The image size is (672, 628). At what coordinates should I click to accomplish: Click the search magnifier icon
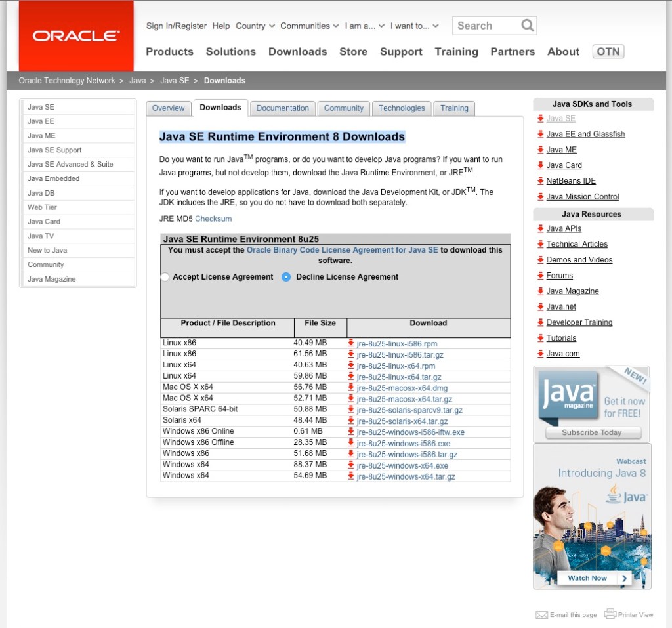[x=527, y=25]
